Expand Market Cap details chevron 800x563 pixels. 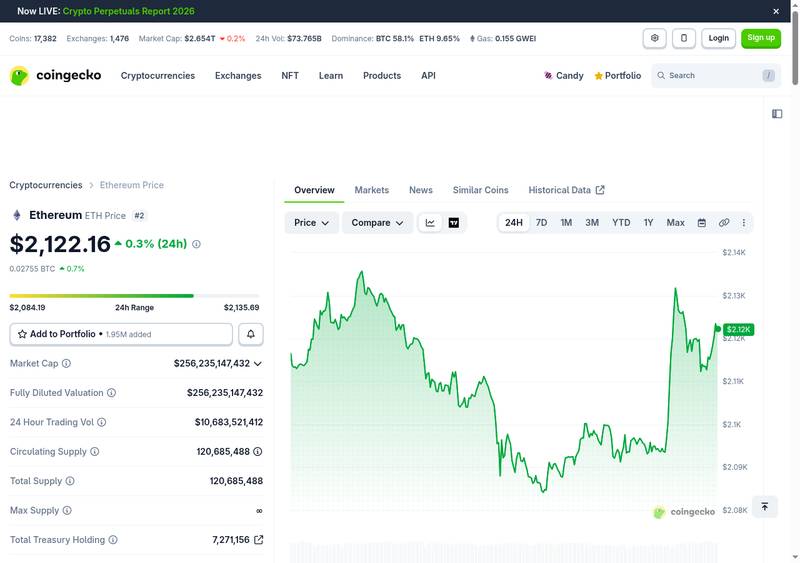258,363
